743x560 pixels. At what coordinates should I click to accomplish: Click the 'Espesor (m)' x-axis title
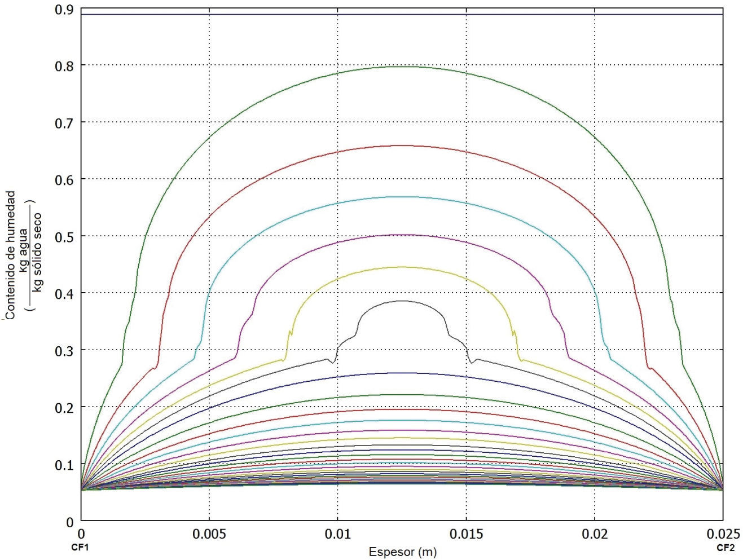click(402, 552)
